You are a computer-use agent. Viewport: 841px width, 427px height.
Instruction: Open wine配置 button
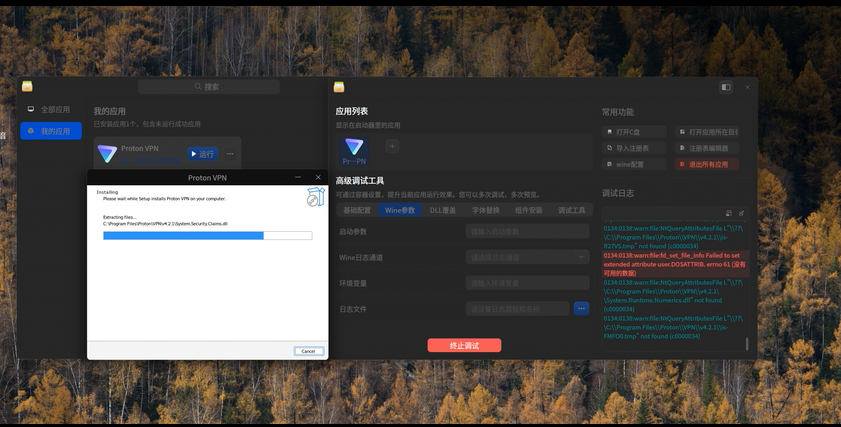click(634, 164)
